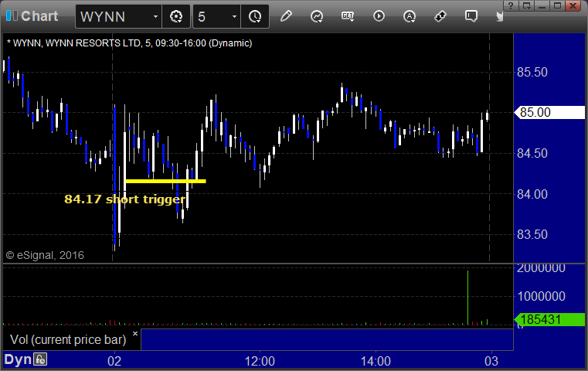Open the alerts A icon menu
Image resolution: width=588 pixels, height=371 pixels.
point(409,16)
